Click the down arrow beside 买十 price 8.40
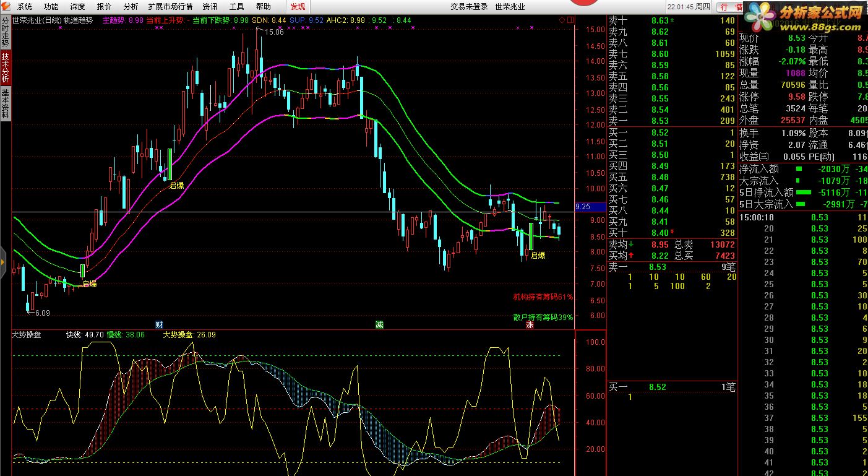 [x=672, y=233]
